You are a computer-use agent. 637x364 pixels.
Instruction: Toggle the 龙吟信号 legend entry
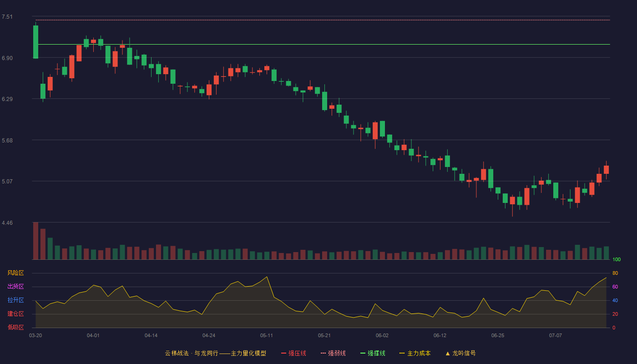tap(460, 353)
